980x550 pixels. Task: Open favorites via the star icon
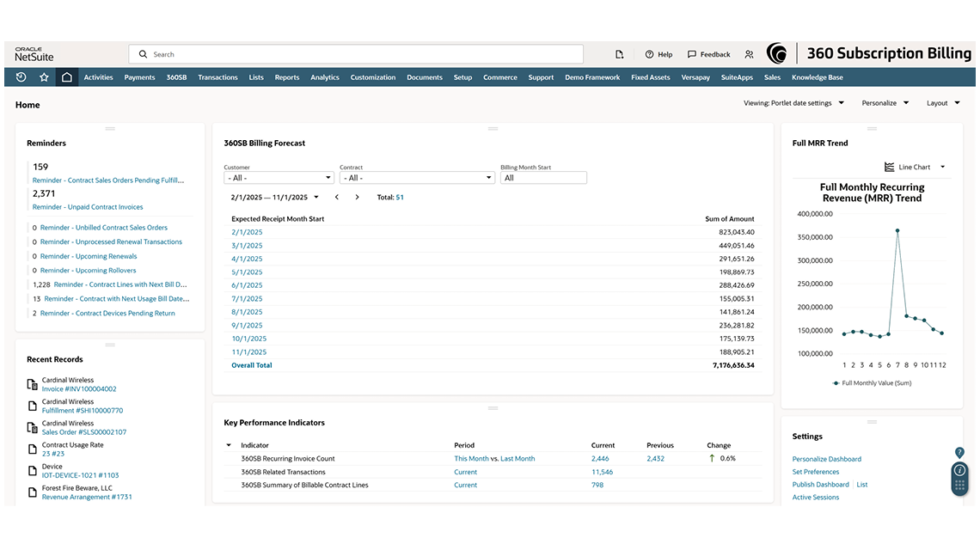click(x=41, y=77)
